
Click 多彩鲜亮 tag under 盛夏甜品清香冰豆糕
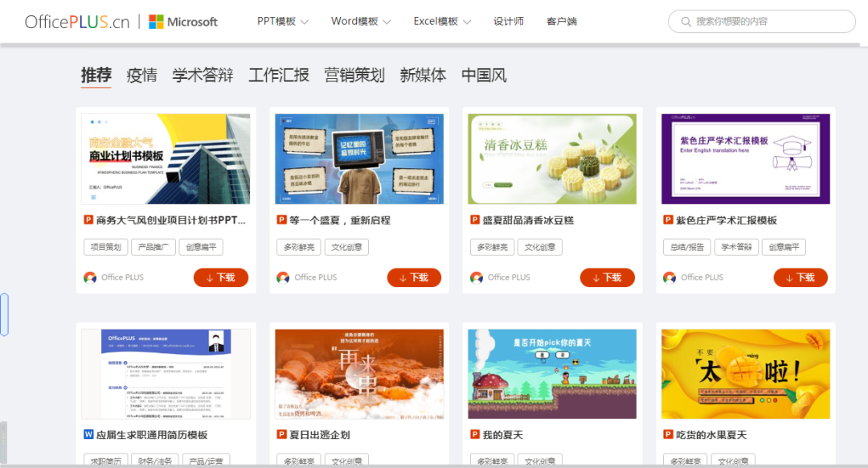492,247
